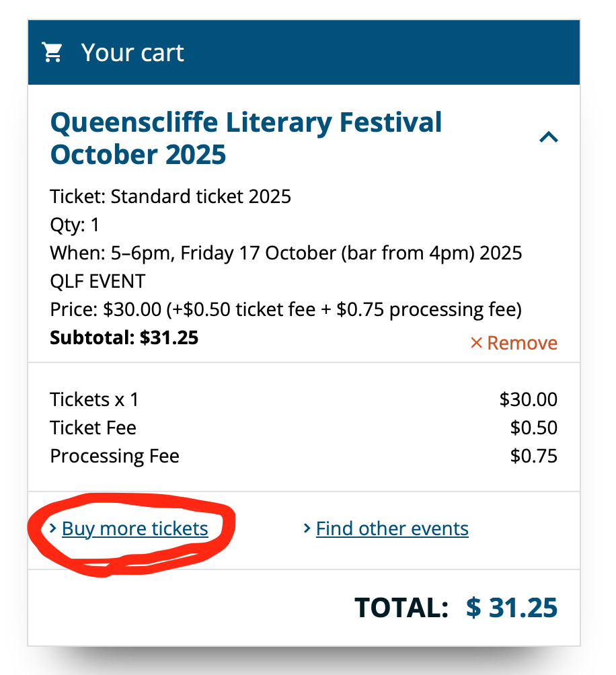Image resolution: width=616 pixels, height=675 pixels.
Task: Click the $0.75 Processing Fee amount
Action: [x=534, y=456]
